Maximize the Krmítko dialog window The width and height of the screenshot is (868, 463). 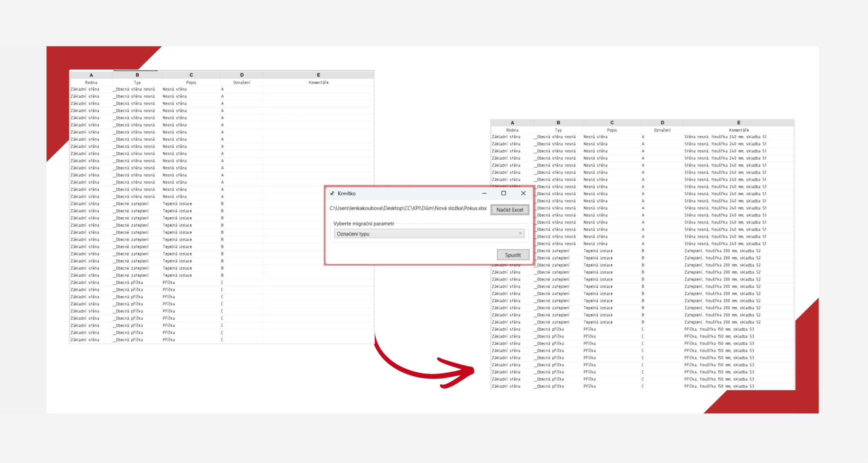[504, 193]
